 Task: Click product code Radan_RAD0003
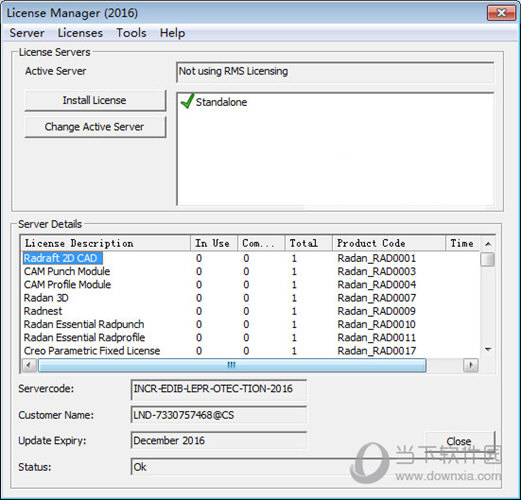(377, 271)
